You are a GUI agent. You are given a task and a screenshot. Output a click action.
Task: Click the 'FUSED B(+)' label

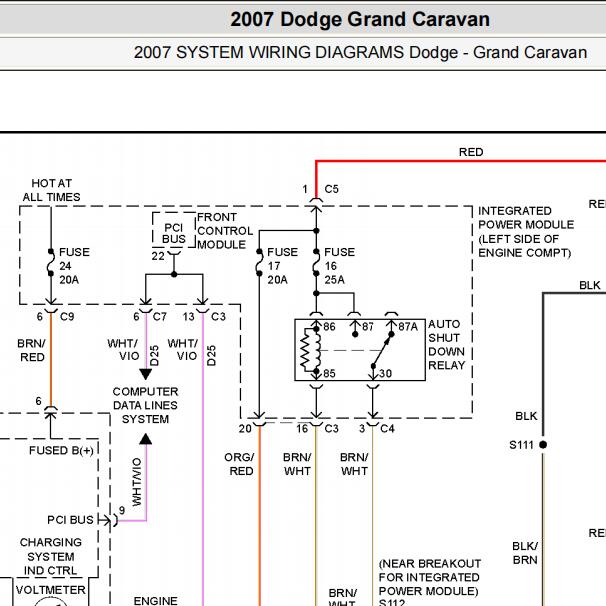click(x=61, y=451)
